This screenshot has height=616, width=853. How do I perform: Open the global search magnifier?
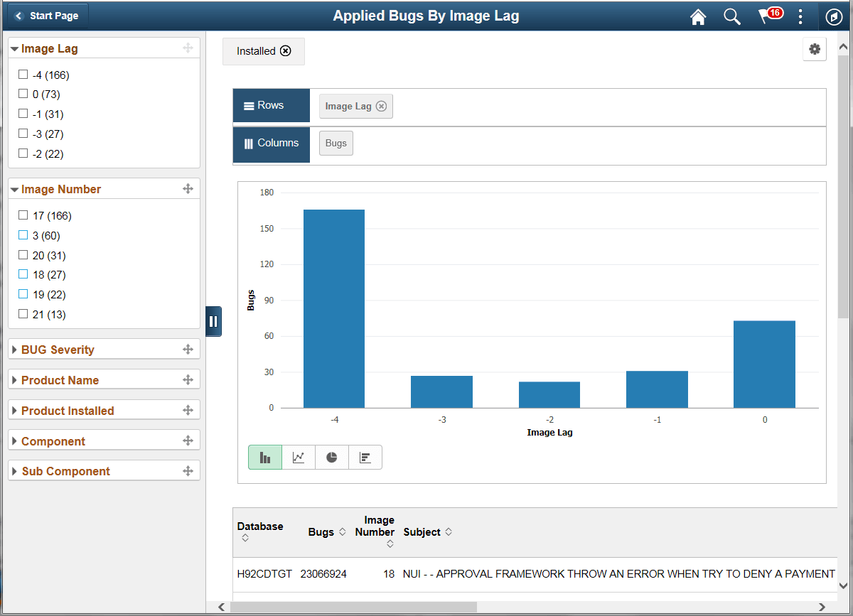(732, 16)
